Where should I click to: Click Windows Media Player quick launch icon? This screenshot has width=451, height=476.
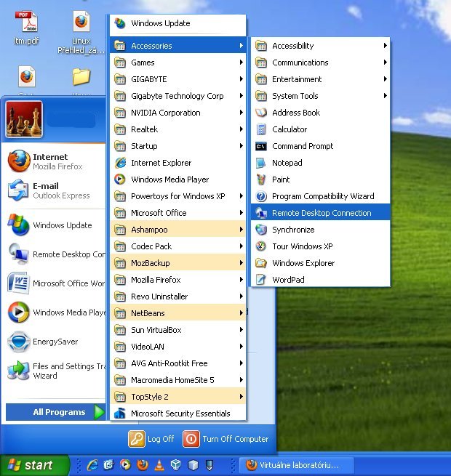(126, 465)
